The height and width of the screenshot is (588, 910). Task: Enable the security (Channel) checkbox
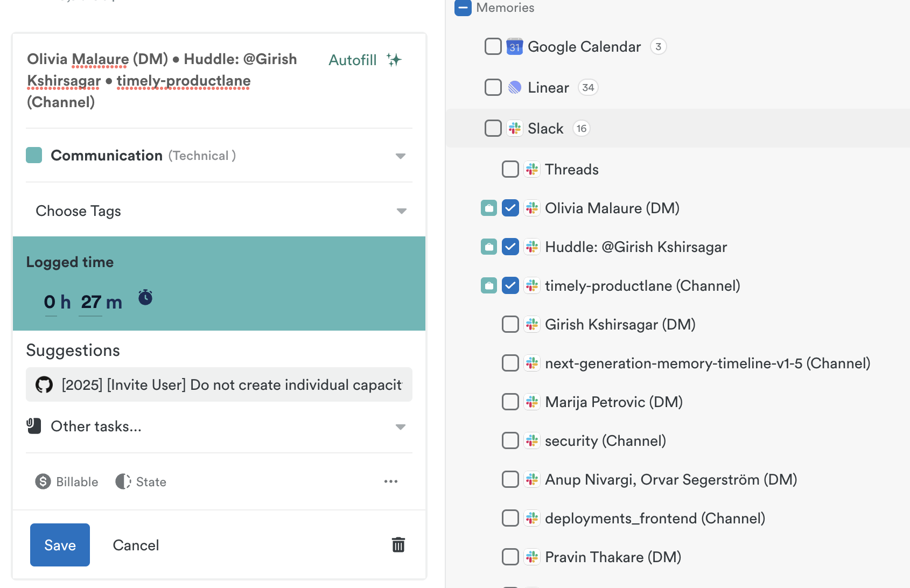click(510, 440)
